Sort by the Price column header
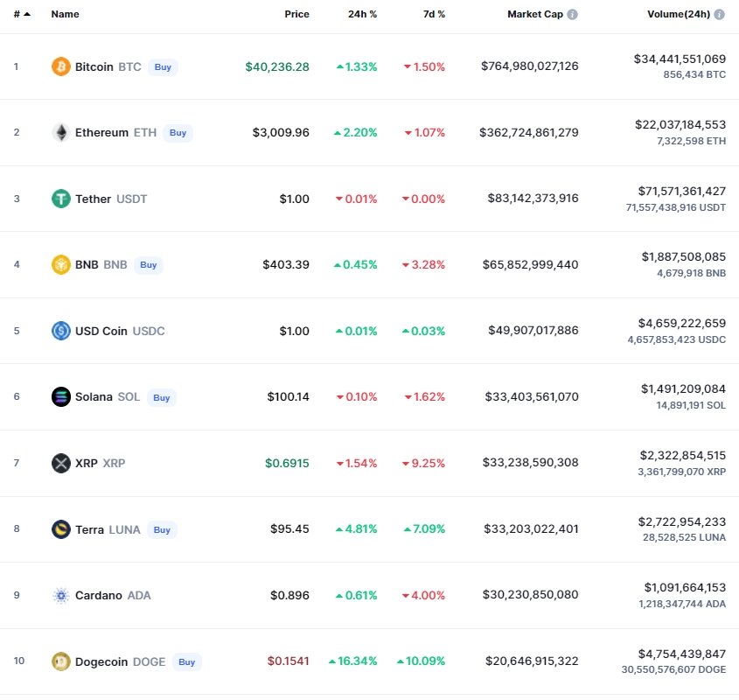The image size is (739, 700). (x=296, y=15)
